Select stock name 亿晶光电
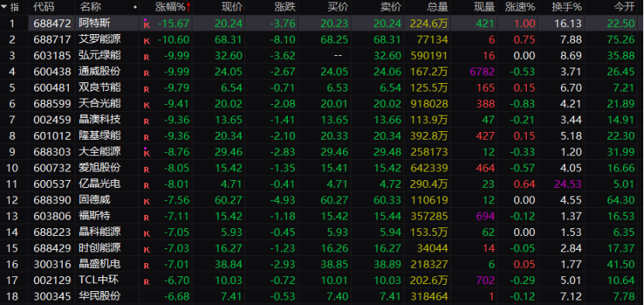The image size is (644, 305). coord(100,184)
